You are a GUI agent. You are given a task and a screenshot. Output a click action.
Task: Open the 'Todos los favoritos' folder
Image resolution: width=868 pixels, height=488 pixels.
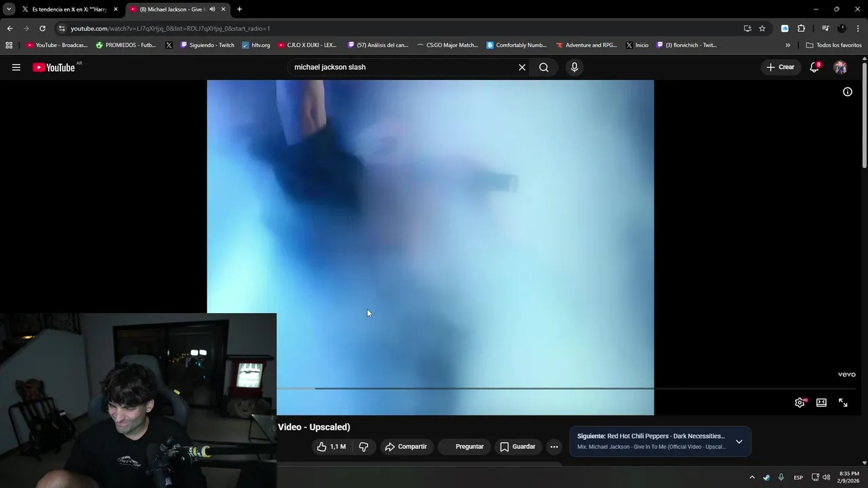[x=833, y=45]
